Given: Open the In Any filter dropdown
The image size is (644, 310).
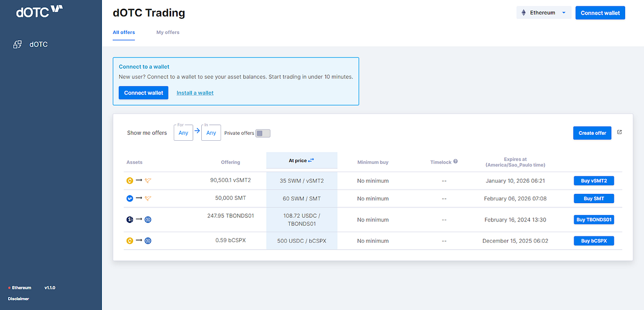Looking at the screenshot, I should tap(211, 133).
